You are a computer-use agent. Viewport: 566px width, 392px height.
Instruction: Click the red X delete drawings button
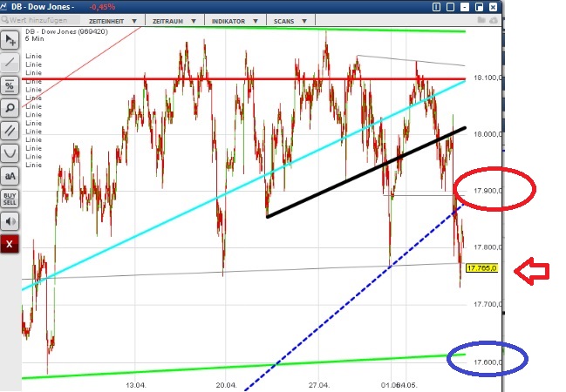click(10, 244)
